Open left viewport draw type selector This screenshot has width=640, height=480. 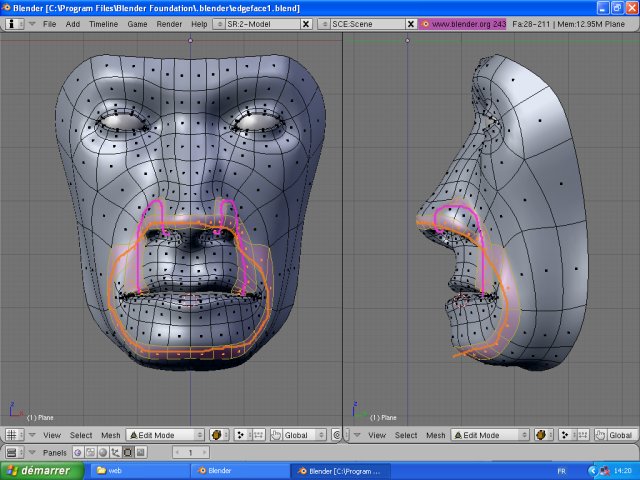pos(220,435)
